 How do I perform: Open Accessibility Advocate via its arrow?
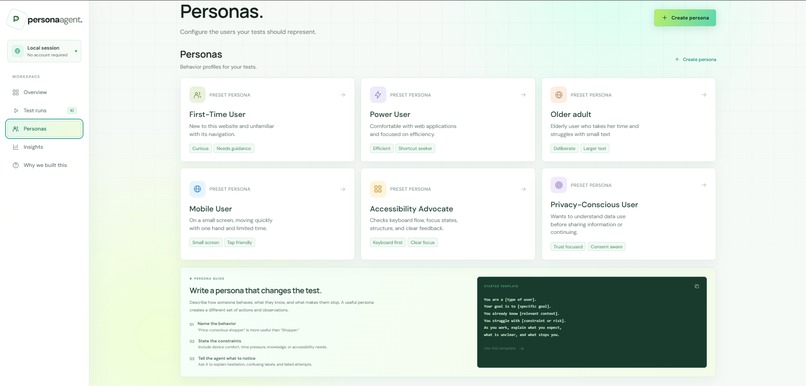tap(523, 189)
